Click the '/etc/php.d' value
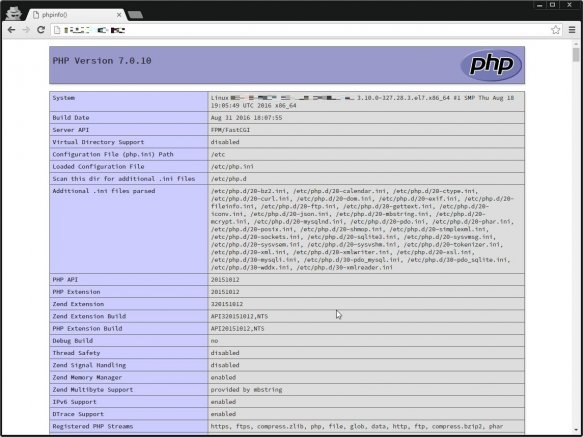The height and width of the screenshot is (437, 583). (x=229, y=179)
